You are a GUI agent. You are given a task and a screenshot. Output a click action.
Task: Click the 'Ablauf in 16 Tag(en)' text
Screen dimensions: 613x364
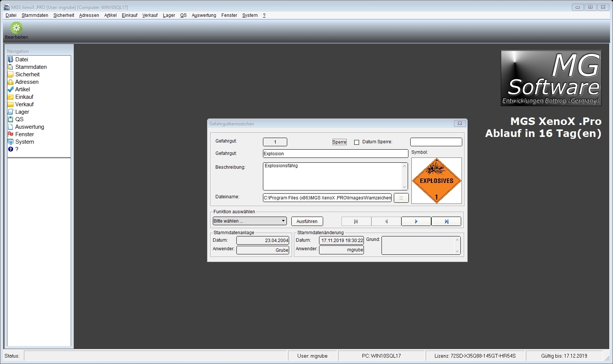tap(543, 134)
